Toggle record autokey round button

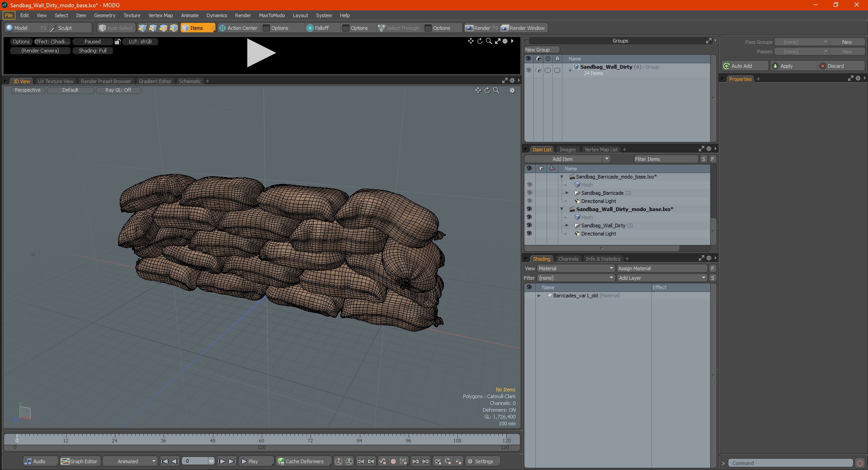[393, 461]
